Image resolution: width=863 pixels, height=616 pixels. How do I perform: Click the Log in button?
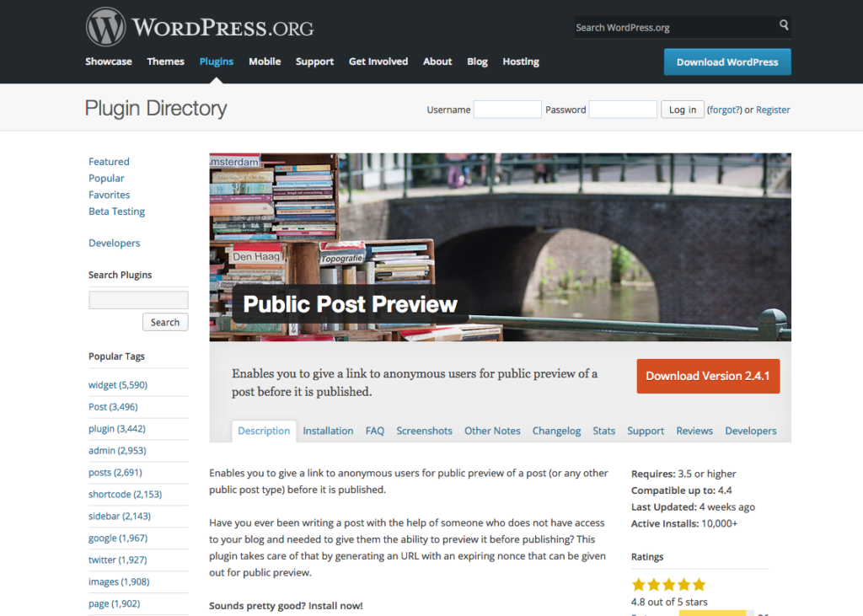point(683,110)
